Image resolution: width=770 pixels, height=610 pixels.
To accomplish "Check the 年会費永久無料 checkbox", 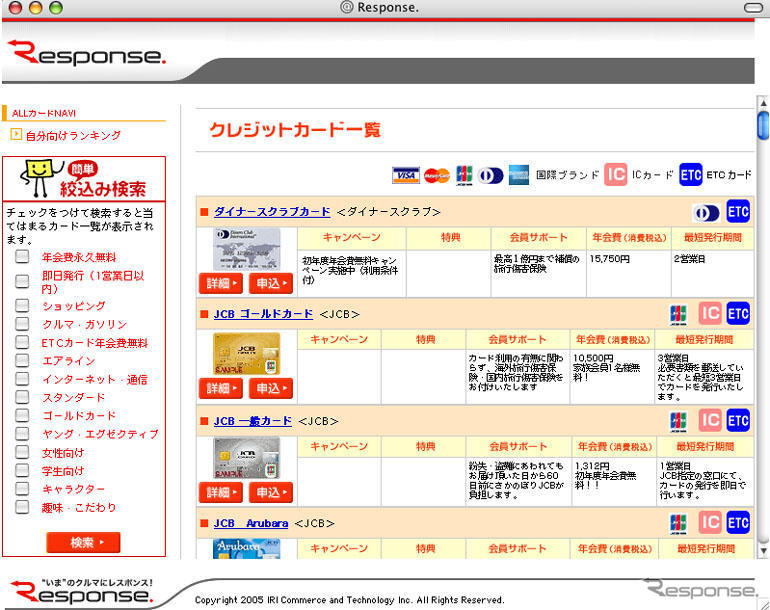I will [22, 257].
